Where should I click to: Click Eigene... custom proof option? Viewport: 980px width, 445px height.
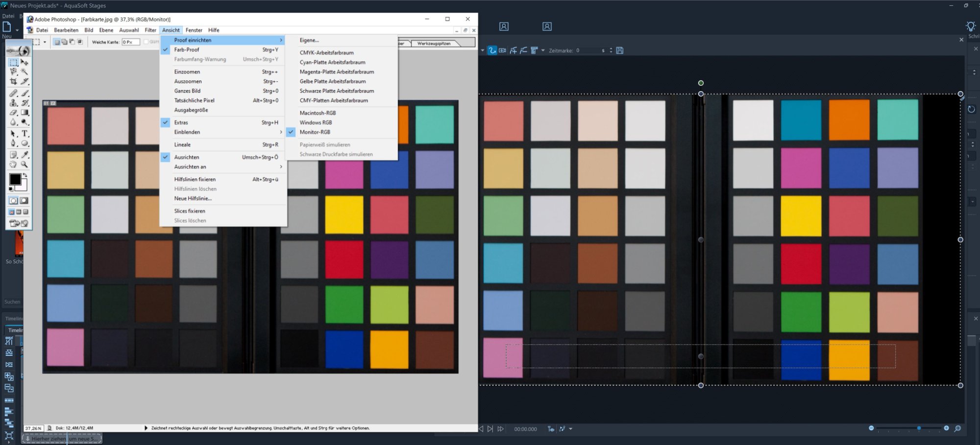(309, 41)
